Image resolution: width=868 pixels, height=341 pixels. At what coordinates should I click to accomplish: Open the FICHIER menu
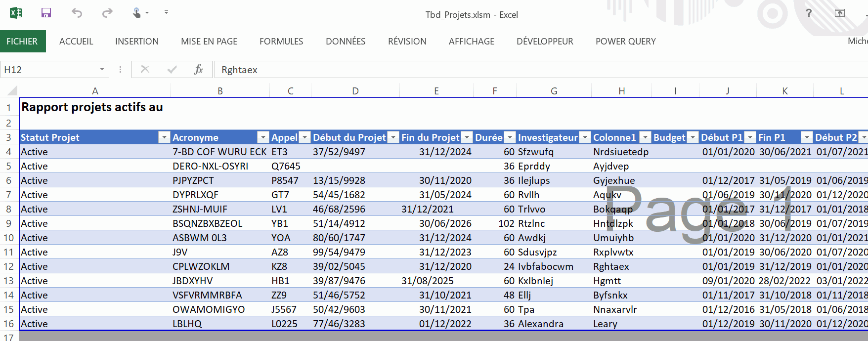click(x=22, y=42)
